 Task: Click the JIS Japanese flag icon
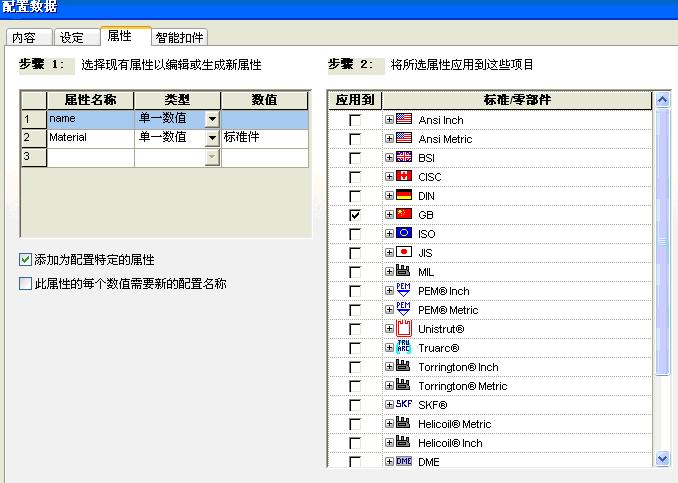pos(404,252)
